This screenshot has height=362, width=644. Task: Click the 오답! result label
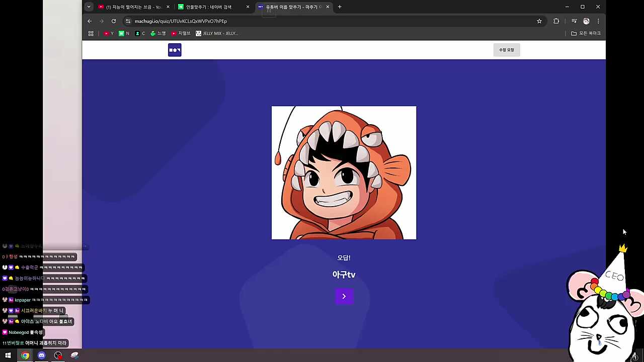pos(344,258)
